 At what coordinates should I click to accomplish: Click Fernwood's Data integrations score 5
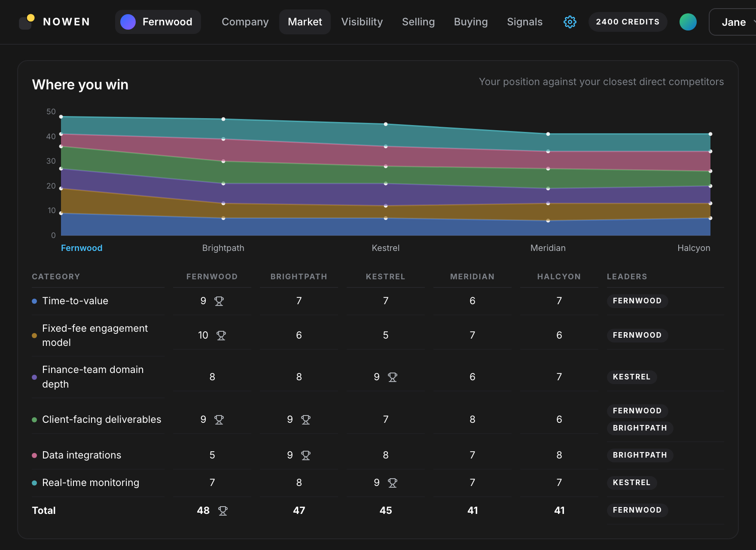tap(212, 455)
